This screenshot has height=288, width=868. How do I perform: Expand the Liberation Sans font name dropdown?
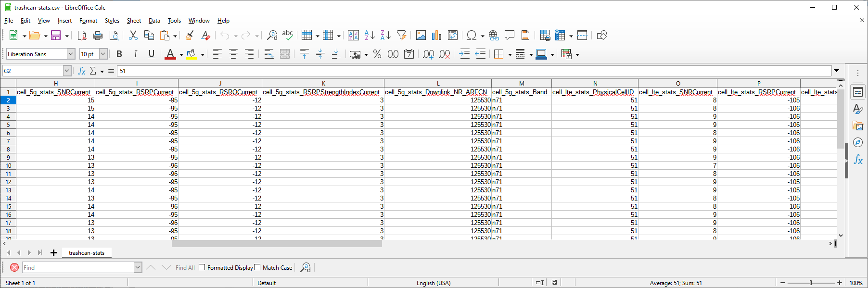click(x=71, y=54)
